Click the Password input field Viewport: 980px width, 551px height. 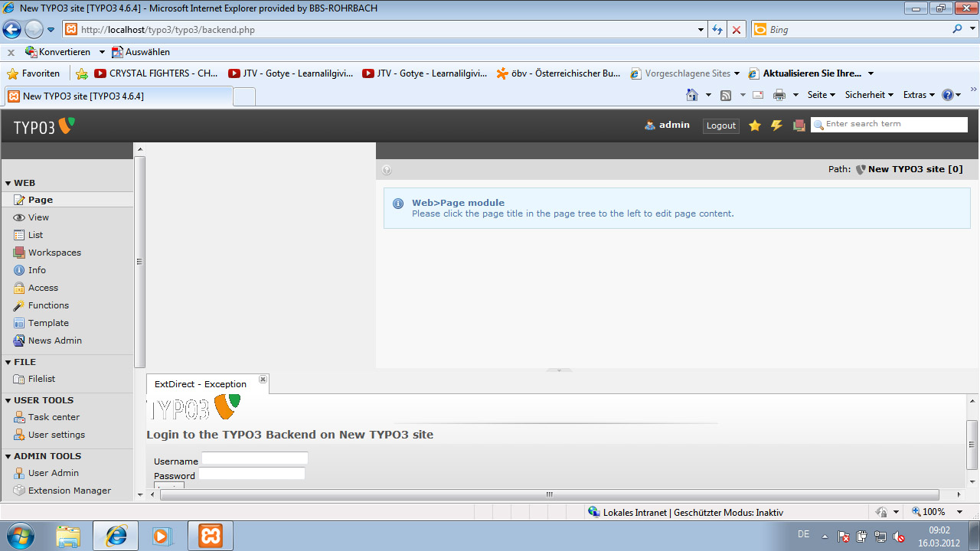[252, 474]
